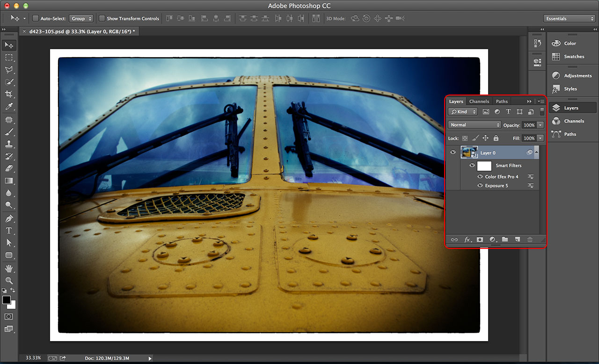
Task: Toggle visibility of the Color Efex Pro 4 filter
Action: tap(480, 176)
